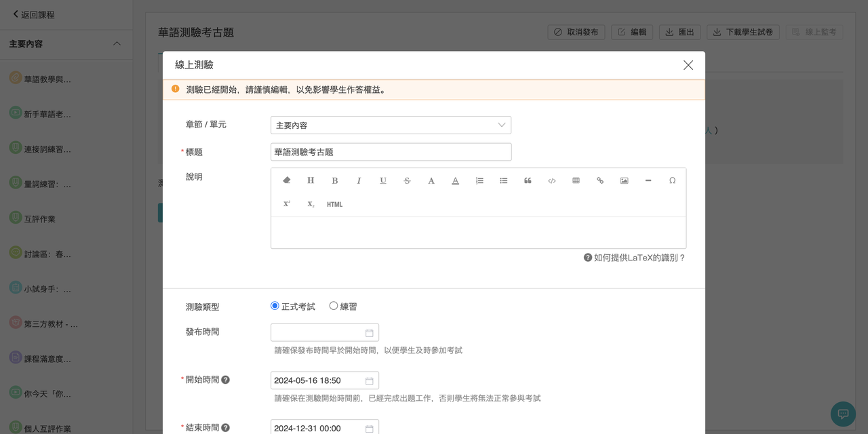Insert a table in the editor
The image size is (868, 434).
(x=576, y=180)
